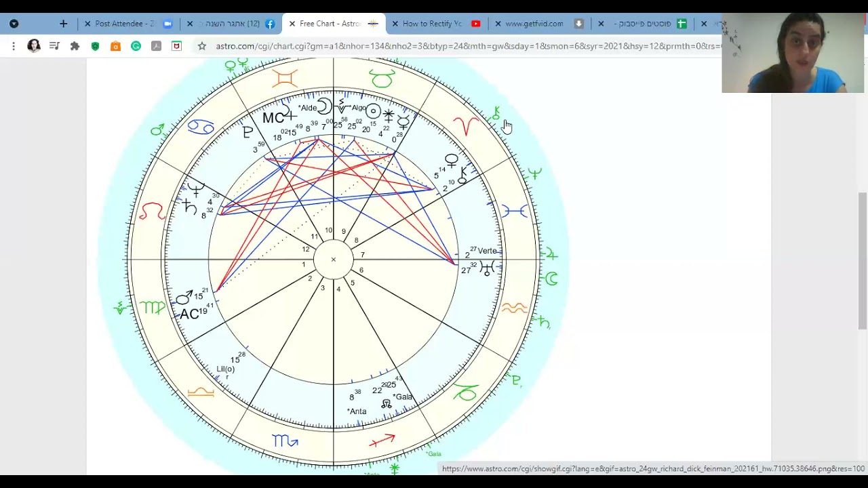The height and width of the screenshot is (488, 868).
Task: Switch to the How to Rectify YouTube tab
Action: tap(437, 24)
